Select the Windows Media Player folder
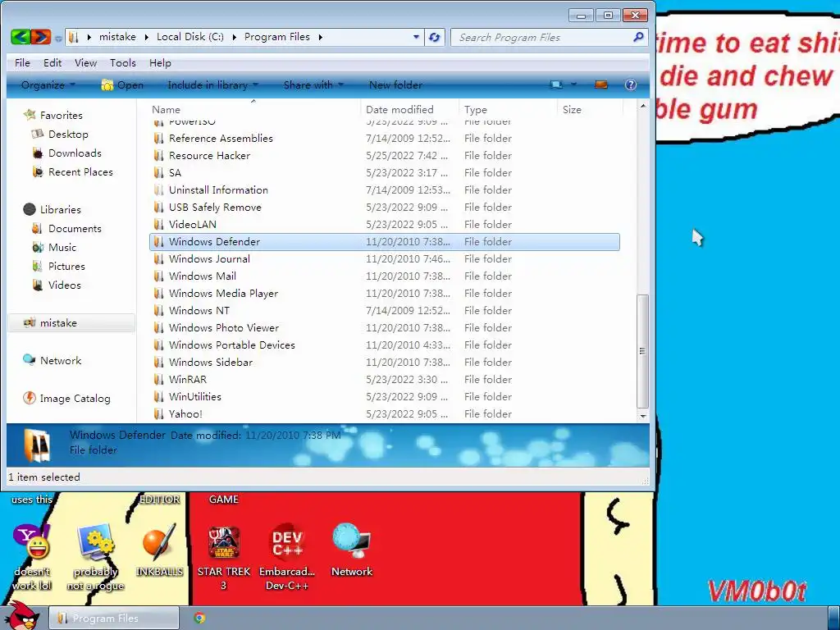 pyautogui.click(x=384, y=293)
